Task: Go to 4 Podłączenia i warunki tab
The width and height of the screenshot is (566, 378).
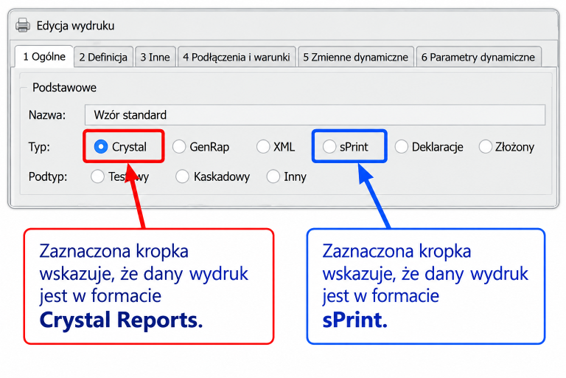Action: tap(236, 57)
